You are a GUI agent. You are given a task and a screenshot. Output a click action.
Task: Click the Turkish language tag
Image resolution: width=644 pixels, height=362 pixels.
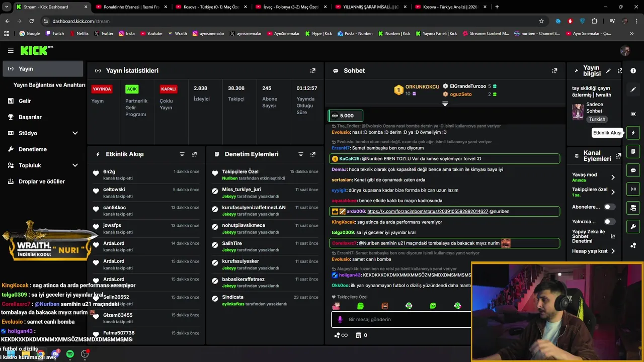(597, 120)
